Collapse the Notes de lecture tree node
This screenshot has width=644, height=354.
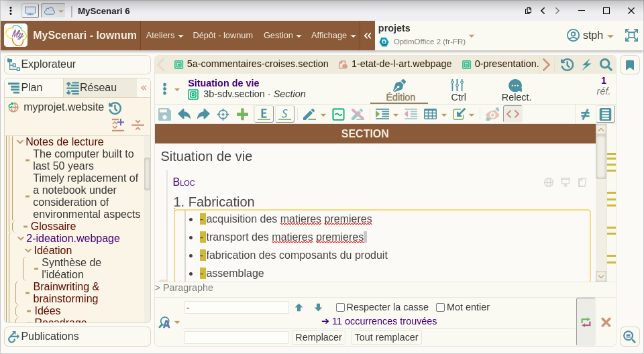pyautogui.click(x=19, y=142)
